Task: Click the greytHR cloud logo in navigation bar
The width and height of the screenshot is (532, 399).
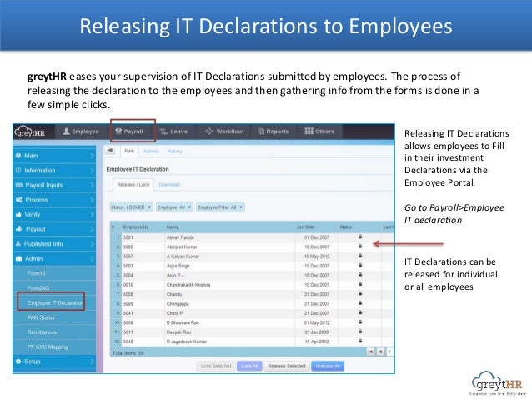Action: click(x=30, y=132)
